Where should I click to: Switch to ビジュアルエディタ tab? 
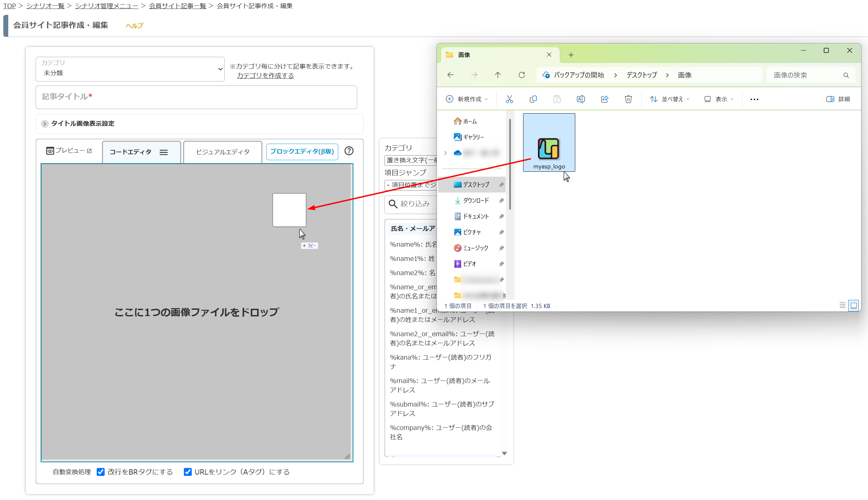(223, 152)
